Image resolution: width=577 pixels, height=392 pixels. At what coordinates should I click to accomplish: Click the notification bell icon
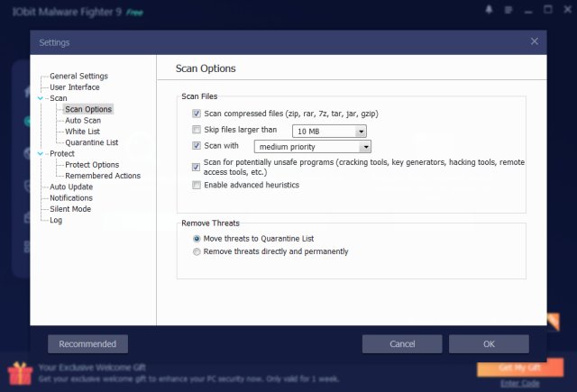488,11
